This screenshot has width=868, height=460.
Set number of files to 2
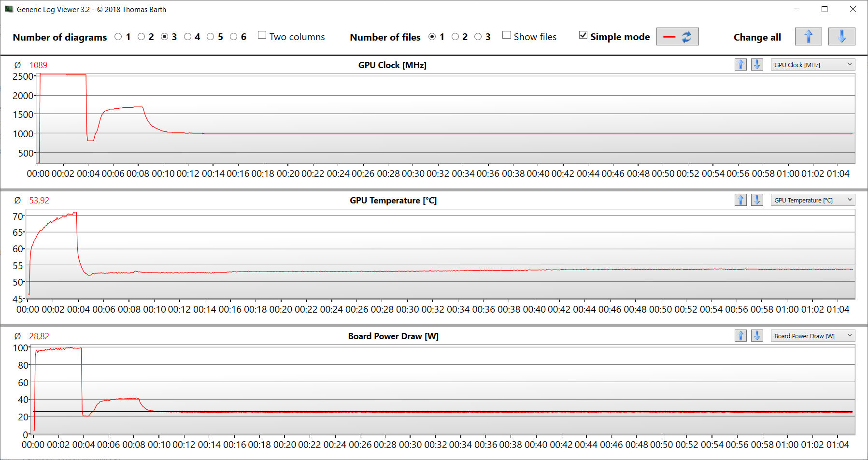point(455,37)
